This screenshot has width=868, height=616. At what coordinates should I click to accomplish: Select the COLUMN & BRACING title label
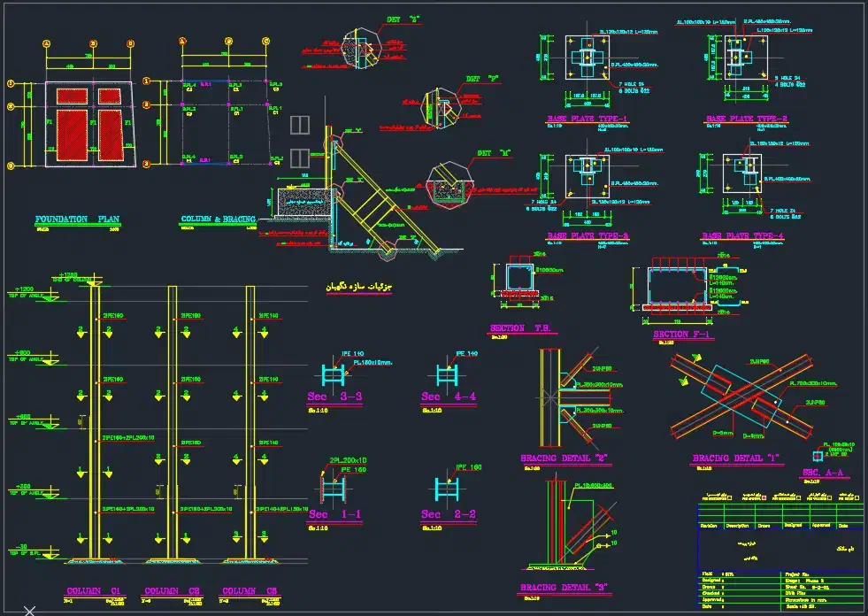pyautogui.click(x=217, y=217)
